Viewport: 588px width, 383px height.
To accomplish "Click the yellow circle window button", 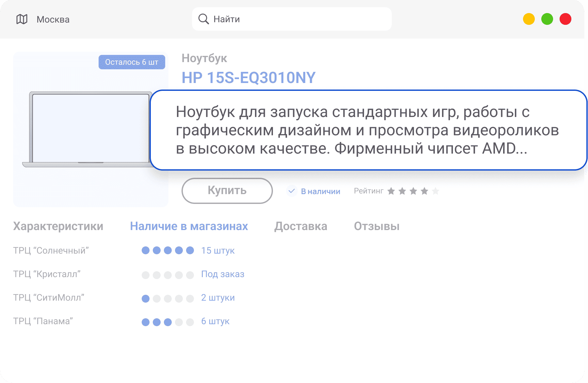I will 529,19.
